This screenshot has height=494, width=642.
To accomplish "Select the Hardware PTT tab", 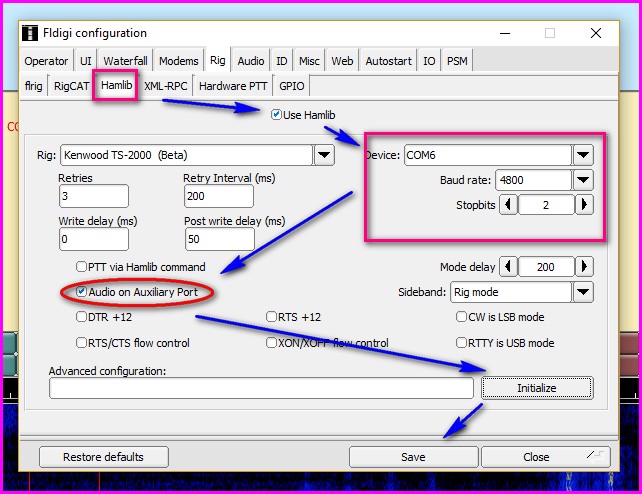I will (x=234, y=86).
